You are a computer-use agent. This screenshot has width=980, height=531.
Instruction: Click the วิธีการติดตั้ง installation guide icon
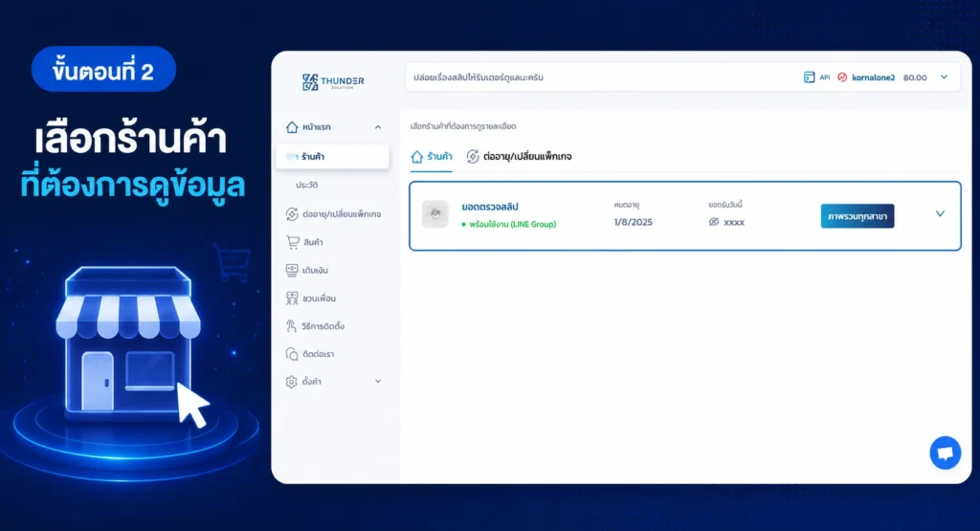[291, 326]
